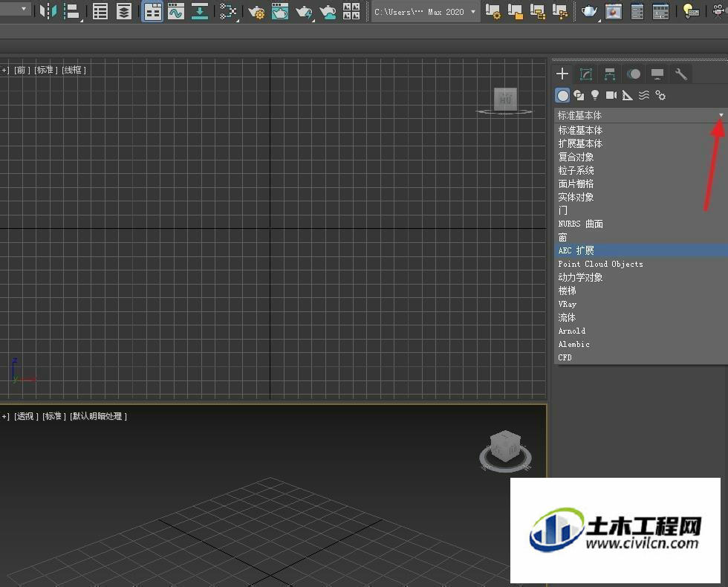Click the project icon with orange folder
728x587 pixels.
coord(516,11)
